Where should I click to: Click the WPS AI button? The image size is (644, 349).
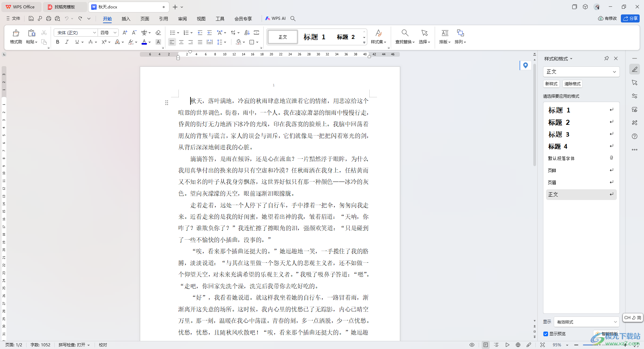click(275, 18)
